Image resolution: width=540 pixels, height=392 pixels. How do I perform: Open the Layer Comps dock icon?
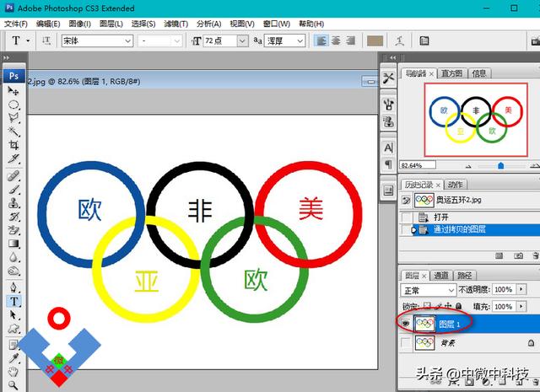pos(388,190)
